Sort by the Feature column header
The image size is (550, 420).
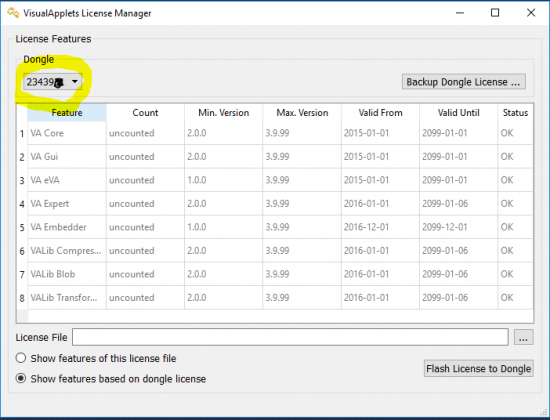coord(67,113)
